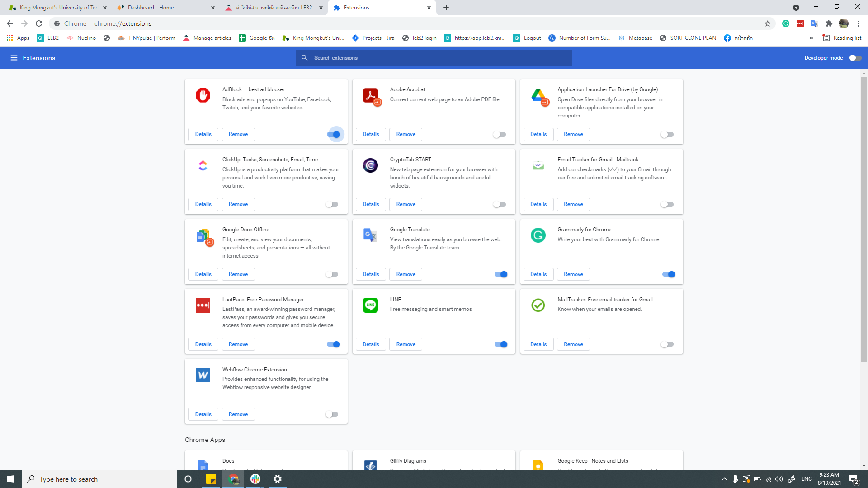868x488 pixels.
Task: Open a new browser tab
Action: click(x=446, y=8)
